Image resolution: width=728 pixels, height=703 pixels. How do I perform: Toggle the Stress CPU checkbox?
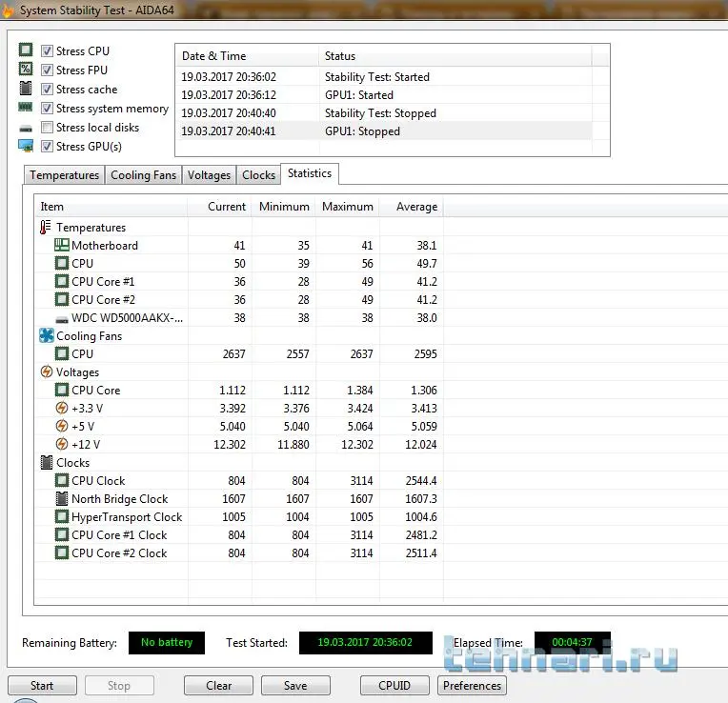[47, 51]
